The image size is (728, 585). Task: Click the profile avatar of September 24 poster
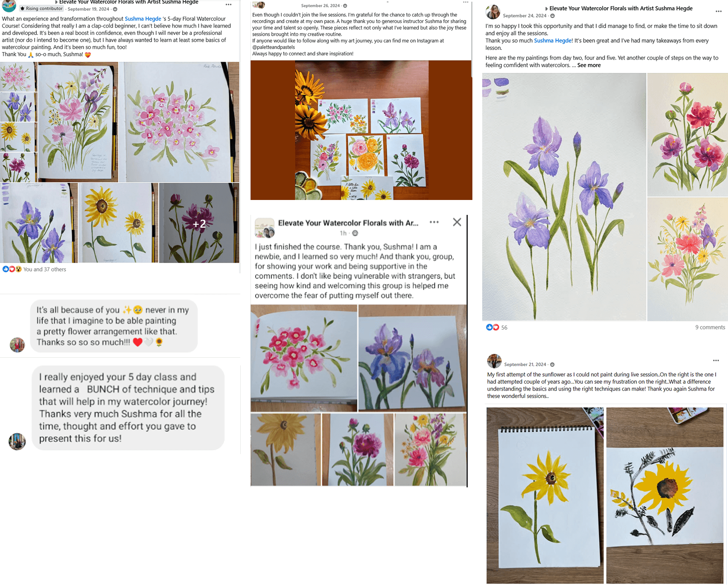pos(493,12)
